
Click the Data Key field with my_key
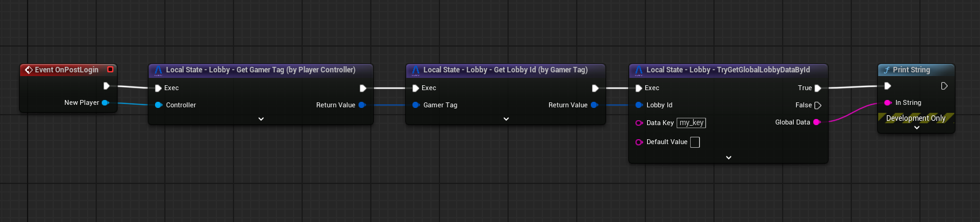pos(691,123)
